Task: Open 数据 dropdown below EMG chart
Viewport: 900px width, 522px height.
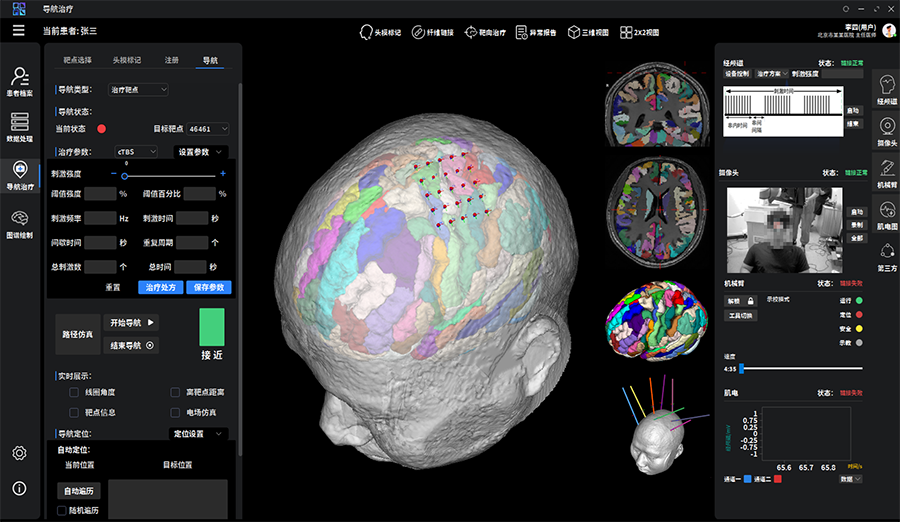Action: pyautogui.click(x=850, y=479)
